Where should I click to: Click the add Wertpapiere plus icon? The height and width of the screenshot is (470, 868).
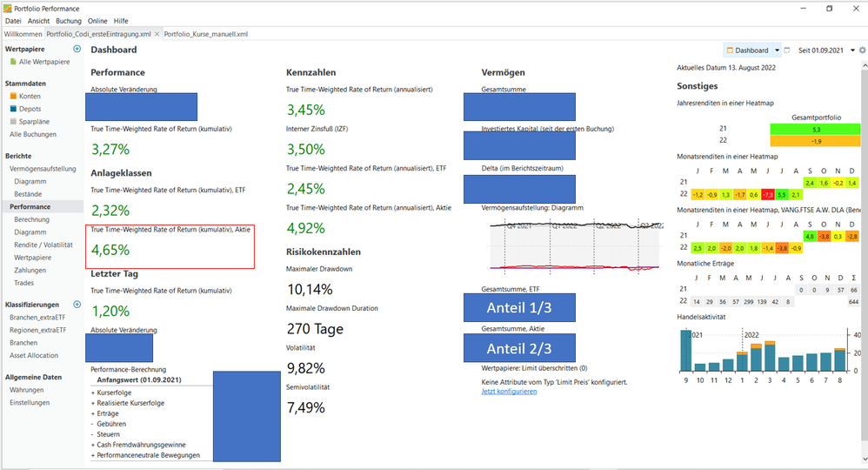click(77, 49)
